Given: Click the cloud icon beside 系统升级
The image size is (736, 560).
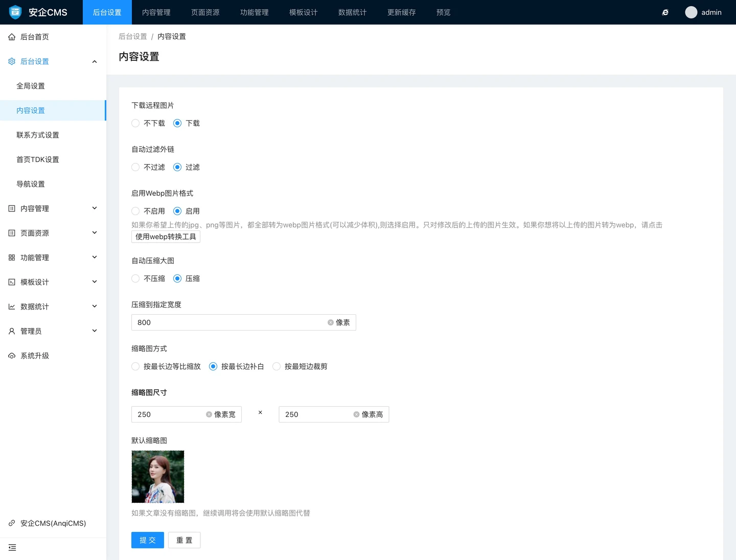Looking at the screenshot, I should [12, 356].
